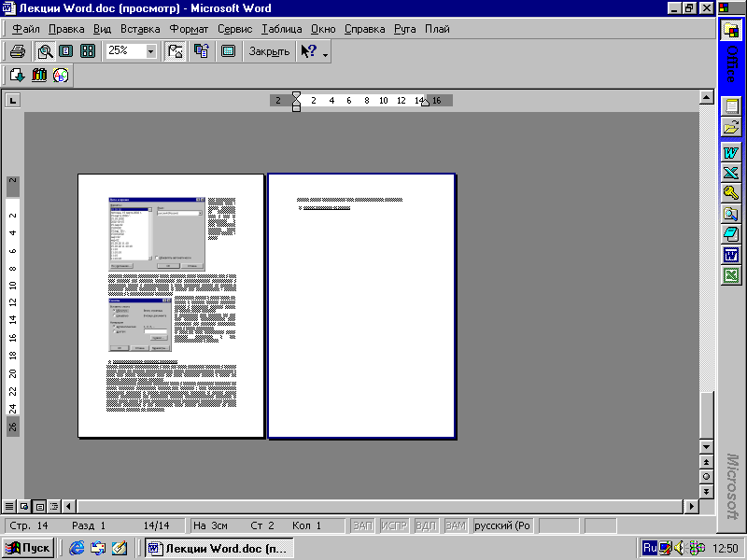Open the Плай menu

click(437, 29)
